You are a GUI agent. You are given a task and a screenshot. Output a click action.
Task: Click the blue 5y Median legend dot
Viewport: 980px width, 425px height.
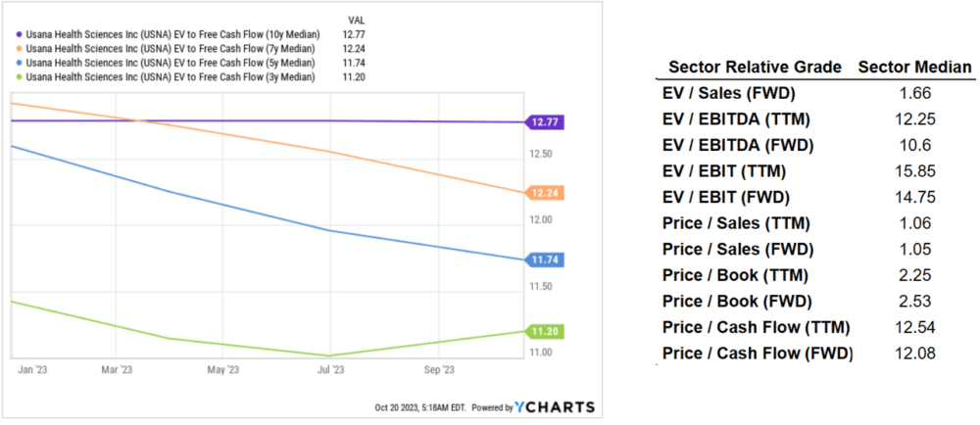tap(19, 63)
